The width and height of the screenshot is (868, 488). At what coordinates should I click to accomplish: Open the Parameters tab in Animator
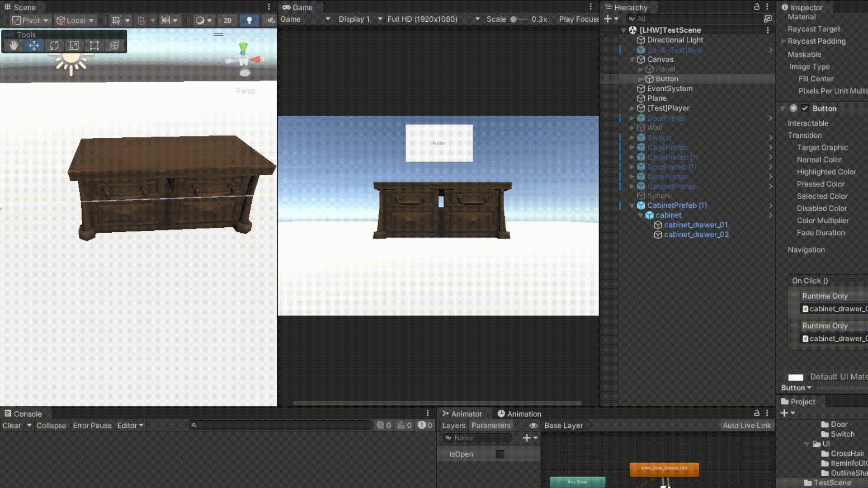coord(491,426)
